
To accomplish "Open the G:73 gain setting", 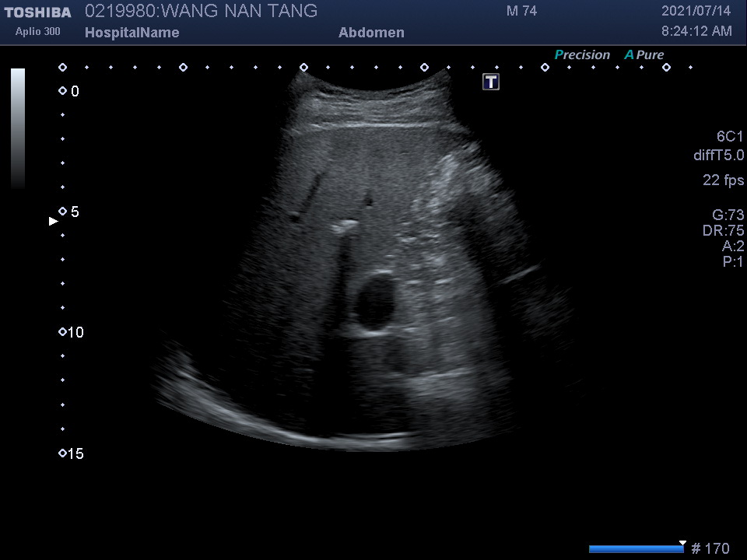I will (728, 215).
